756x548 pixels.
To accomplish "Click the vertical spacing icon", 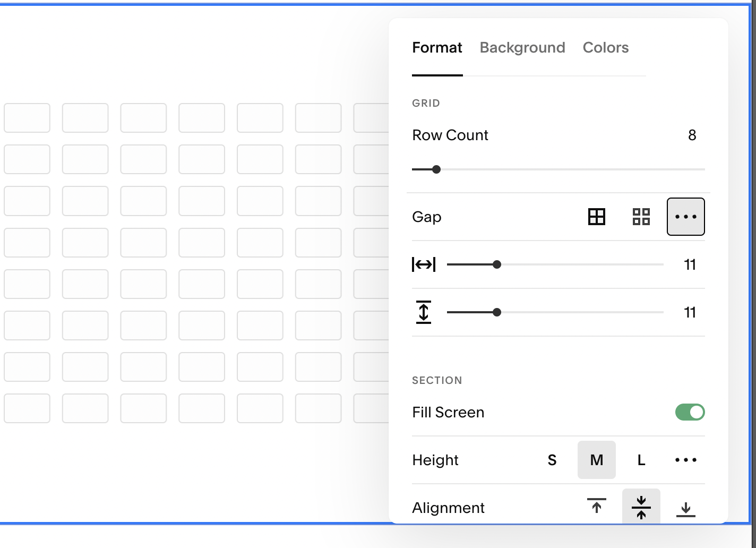I will [x=424, y=312].
